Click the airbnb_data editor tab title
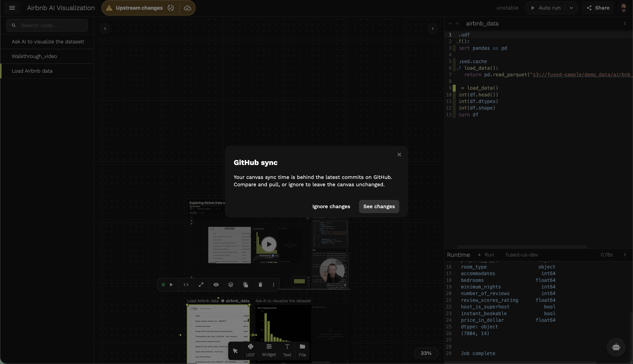 click(482, 23)
